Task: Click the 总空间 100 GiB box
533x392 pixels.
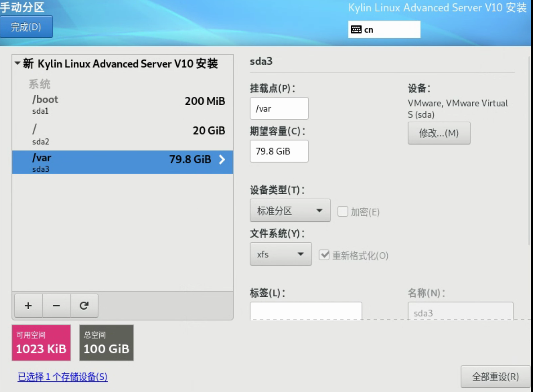Action: (x=106, y=343)
